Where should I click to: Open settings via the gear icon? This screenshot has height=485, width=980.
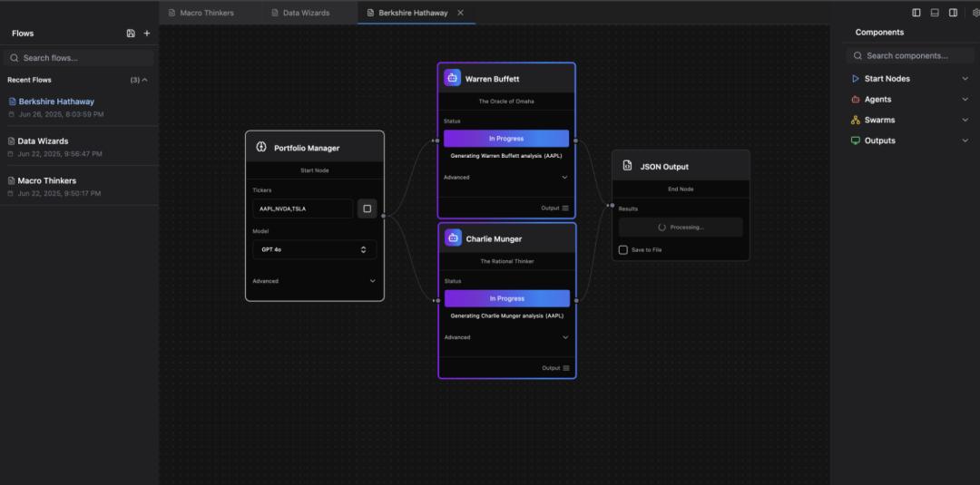976,13
